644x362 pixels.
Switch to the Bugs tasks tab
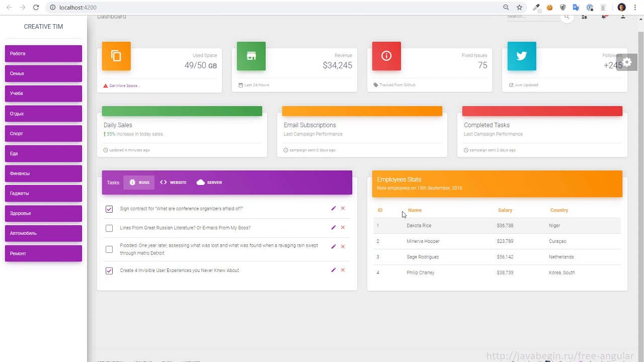(x=139, y=183)
